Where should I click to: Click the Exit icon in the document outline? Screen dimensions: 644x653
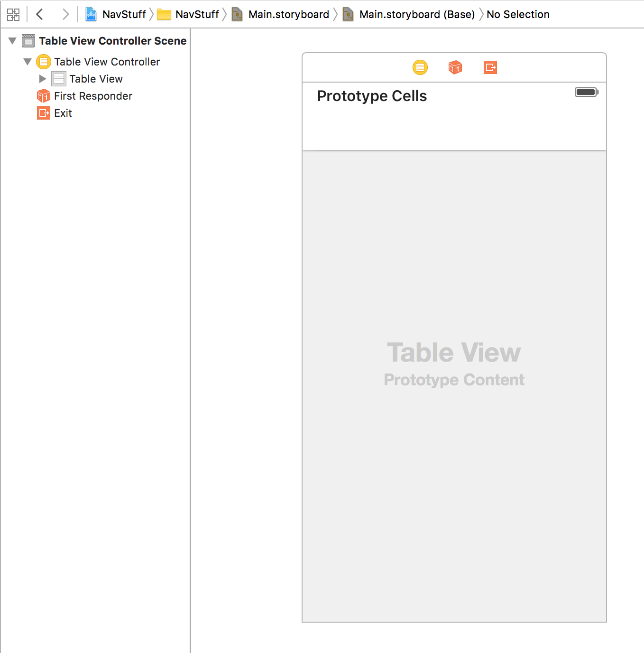click(43, 113)
